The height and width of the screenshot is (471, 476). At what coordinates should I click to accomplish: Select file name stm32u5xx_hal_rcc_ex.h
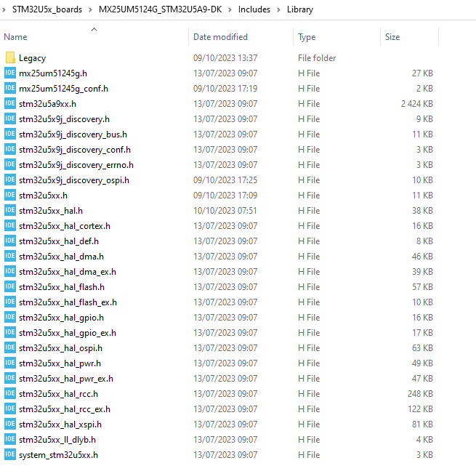tap(65, 409)
